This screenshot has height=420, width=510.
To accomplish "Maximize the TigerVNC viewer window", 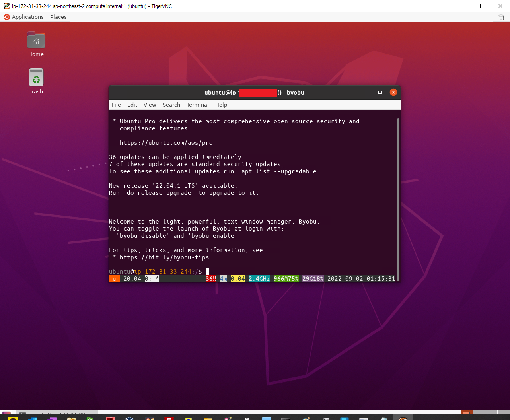I will [482, 6].
